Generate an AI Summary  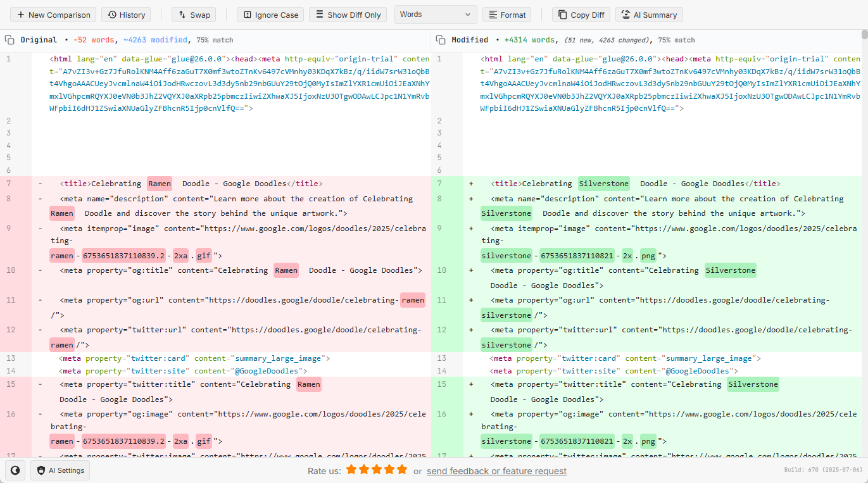coord(649,15)
